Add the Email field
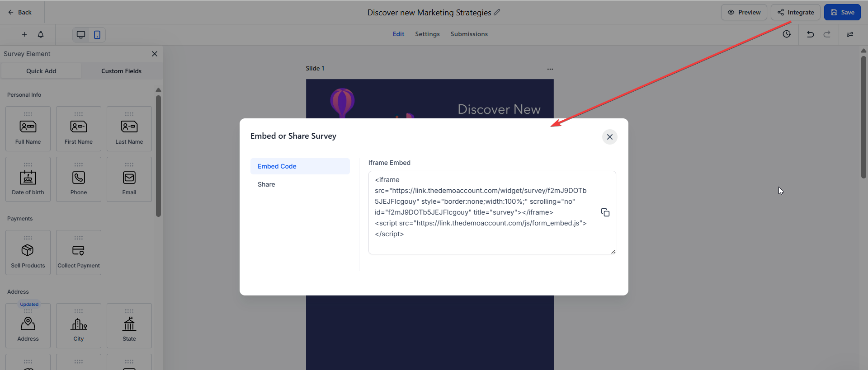The image size is (868, 370). coord(129,179)
